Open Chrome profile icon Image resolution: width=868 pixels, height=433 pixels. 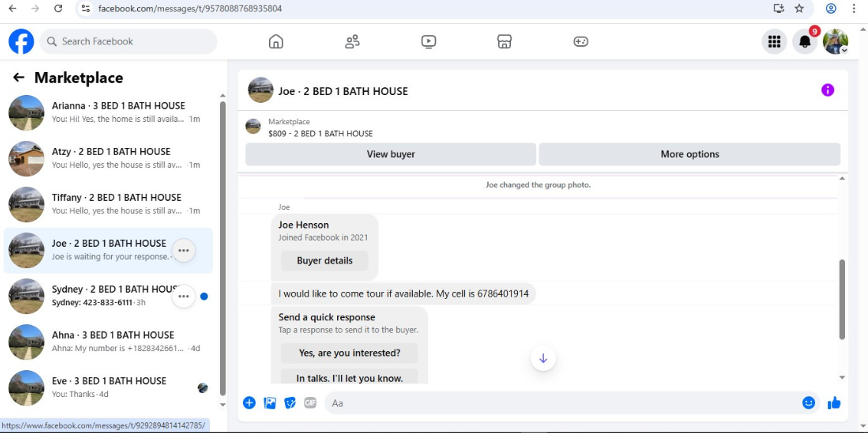(x=831, y=8)
